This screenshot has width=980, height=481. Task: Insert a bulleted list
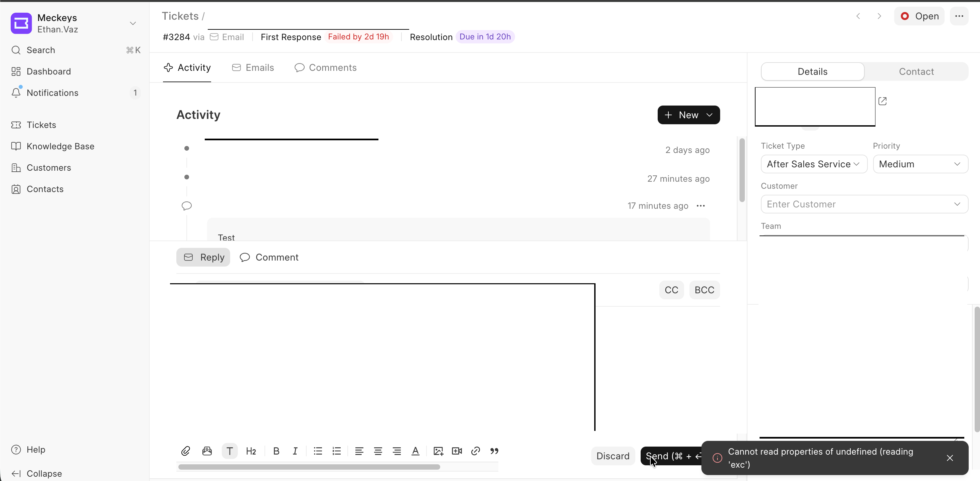(x=318, y=451)
